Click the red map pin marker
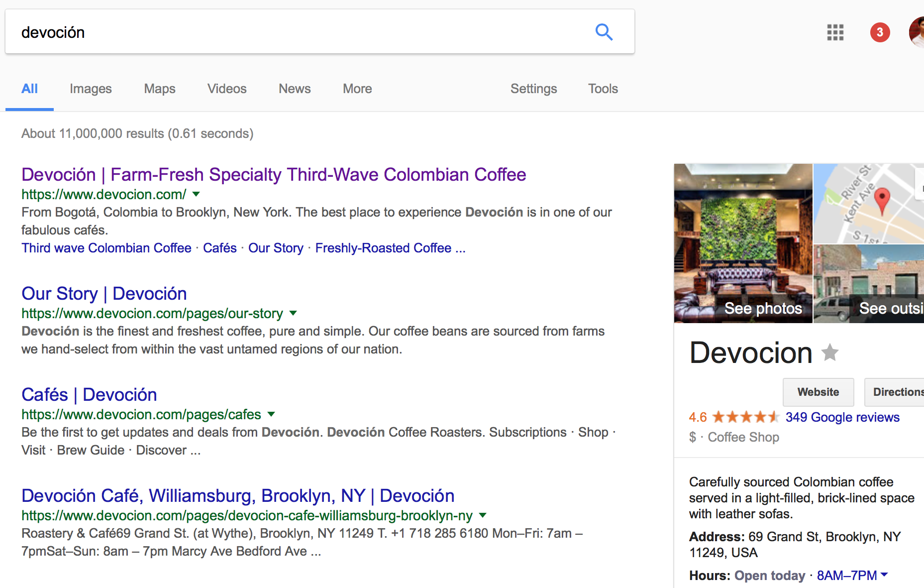 point(882,200)
